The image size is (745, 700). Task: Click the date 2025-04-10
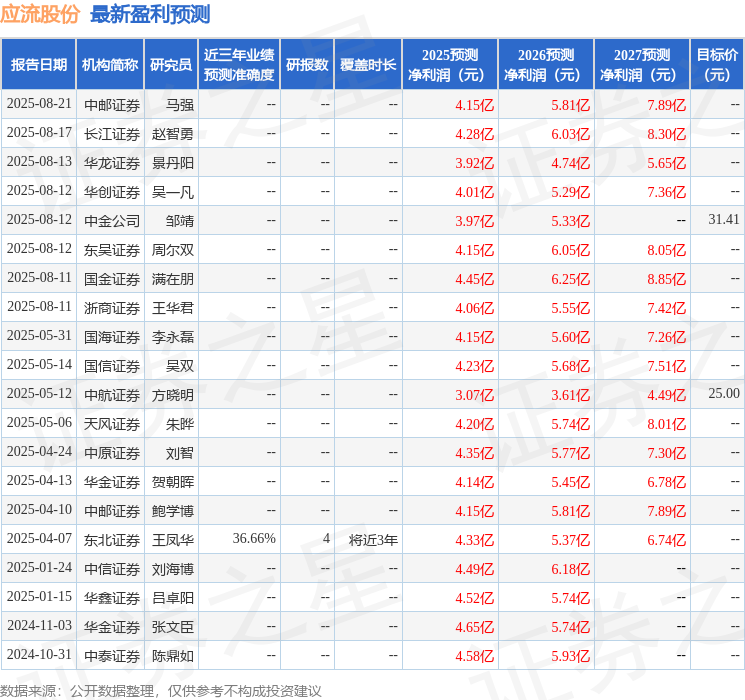(39, 509)
